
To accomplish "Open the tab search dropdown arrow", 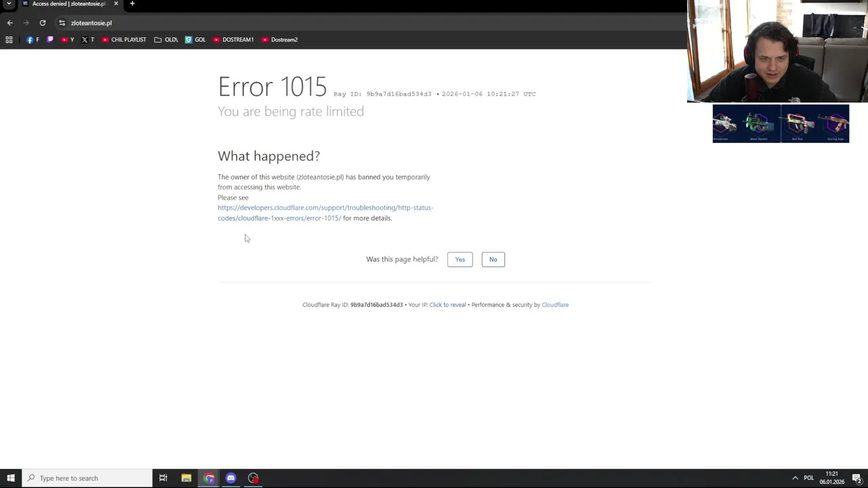I will [x=9, y=4].
